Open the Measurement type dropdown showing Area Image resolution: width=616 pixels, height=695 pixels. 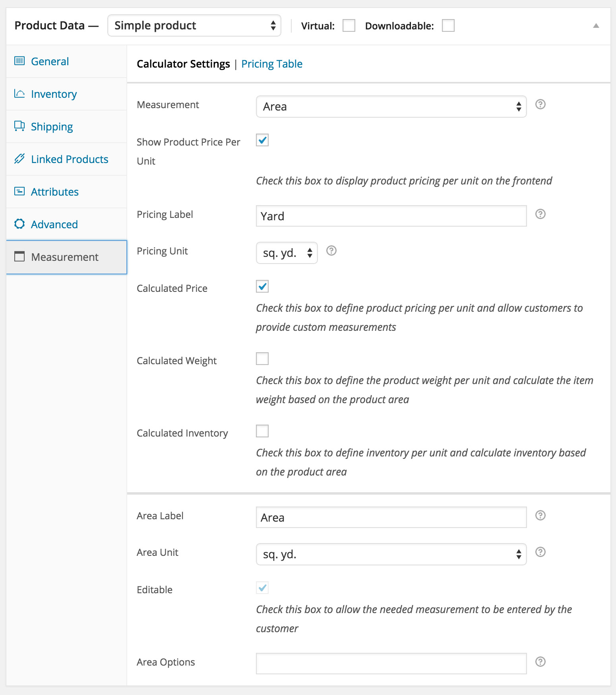coord(391,107)
